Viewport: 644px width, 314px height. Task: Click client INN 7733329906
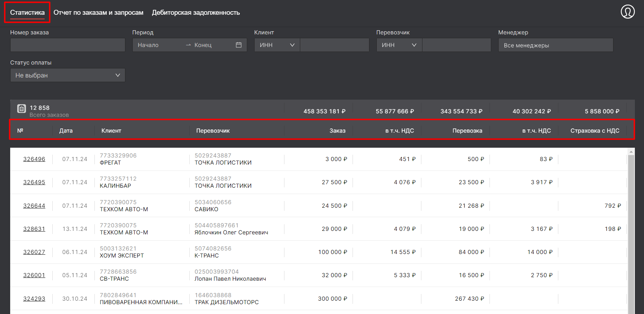(x=118, y=155)
